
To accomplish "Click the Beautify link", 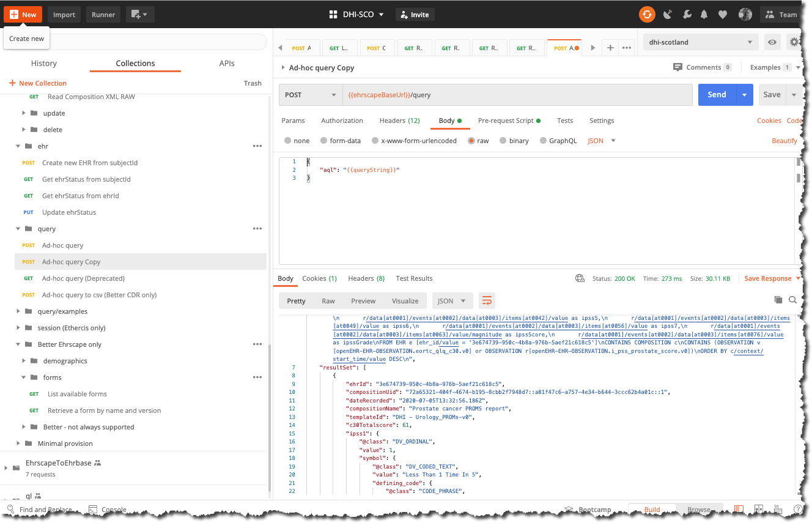I will click(x=784, y=141).
